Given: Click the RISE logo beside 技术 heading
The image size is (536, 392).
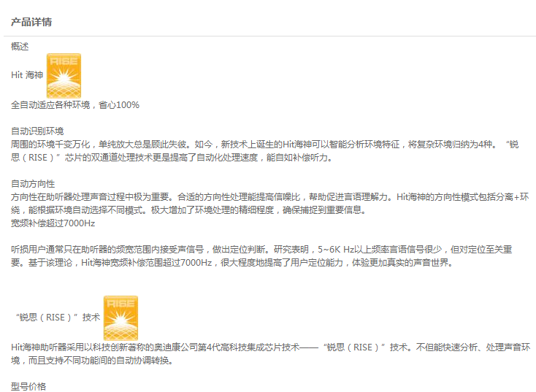Looking at the screenshot, I should coord(120,318).
